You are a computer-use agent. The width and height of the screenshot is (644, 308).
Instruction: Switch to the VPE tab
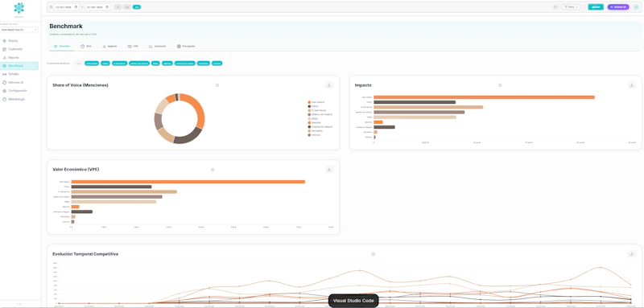(133, 47)
